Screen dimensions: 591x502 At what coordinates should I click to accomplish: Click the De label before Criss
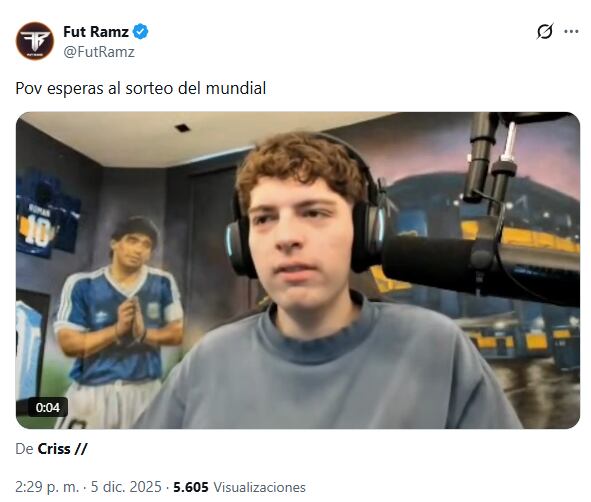[24, 449]
